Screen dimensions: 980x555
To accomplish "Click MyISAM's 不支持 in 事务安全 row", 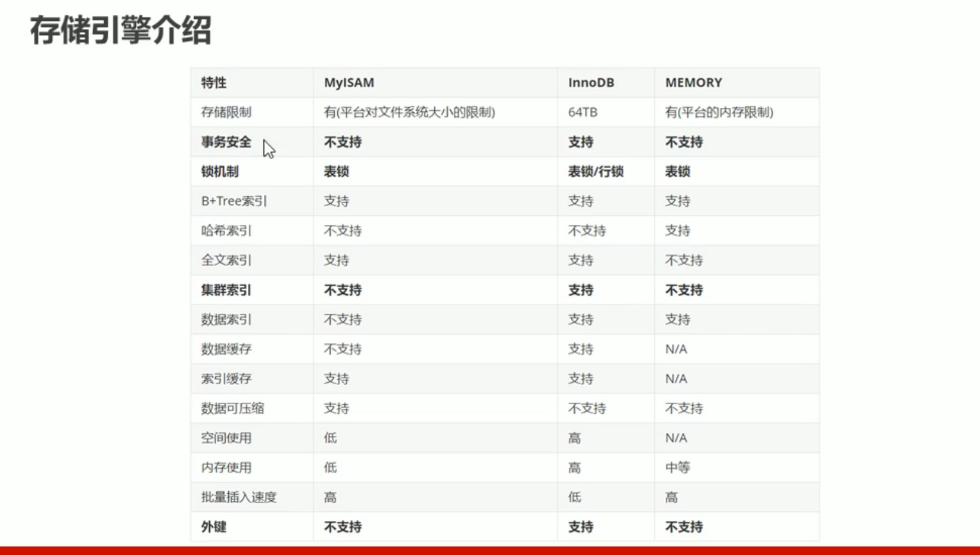I will [343, 142].
